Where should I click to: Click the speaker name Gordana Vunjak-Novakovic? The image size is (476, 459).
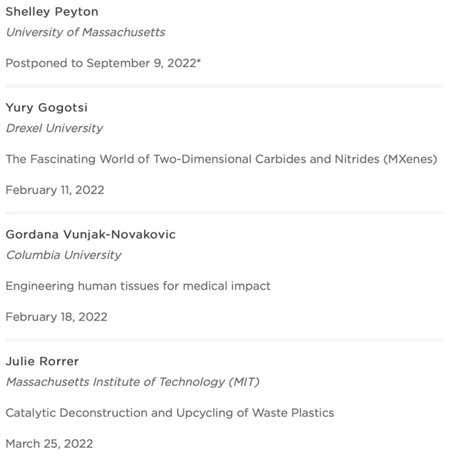91,235
